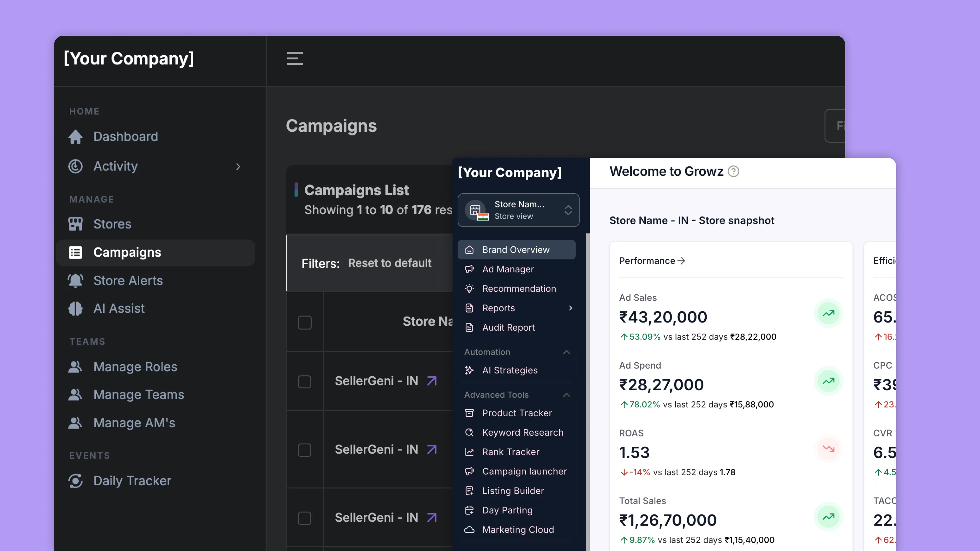The height and width of the screenshot is (551, 980).
Task: Click [Your Company] logo in Growz panel
Action: click(x=509, y=173)
